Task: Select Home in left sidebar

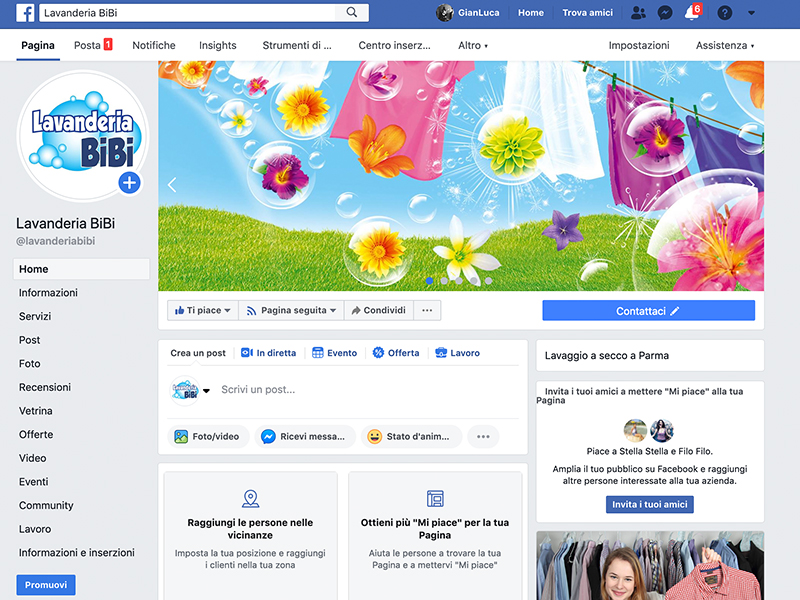Action: [81, 269]
